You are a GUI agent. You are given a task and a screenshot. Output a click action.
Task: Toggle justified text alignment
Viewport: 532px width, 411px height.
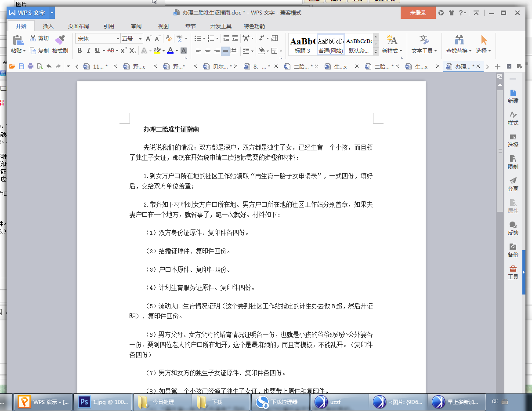pyautogui.click(x=225, y=51)
